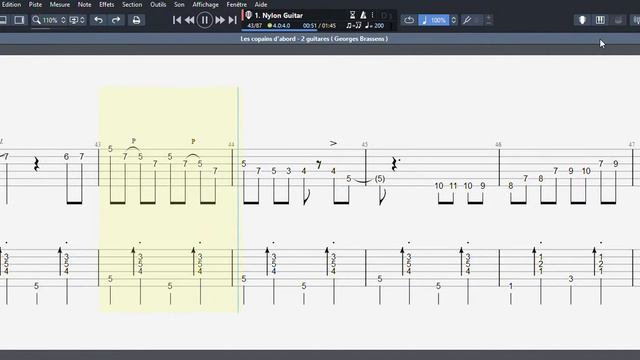This screenshot has height=360, width=640.
Task: Open the Fenêtre menu
Action: 237,4
